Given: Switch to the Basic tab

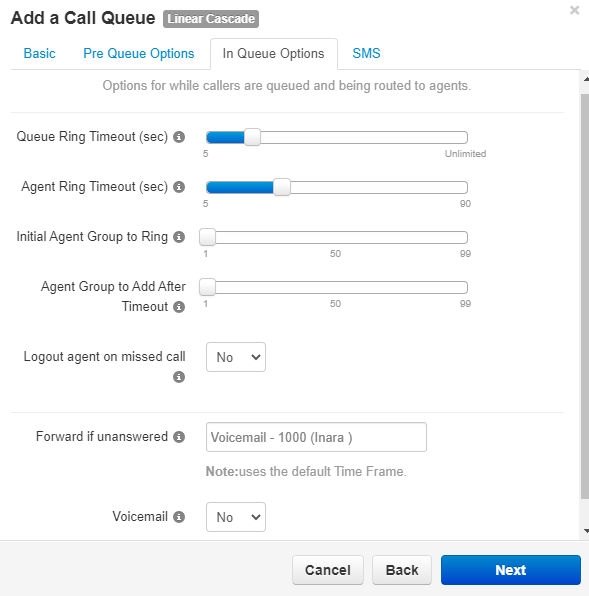Looking at the screenshot, I should [40, 54].
